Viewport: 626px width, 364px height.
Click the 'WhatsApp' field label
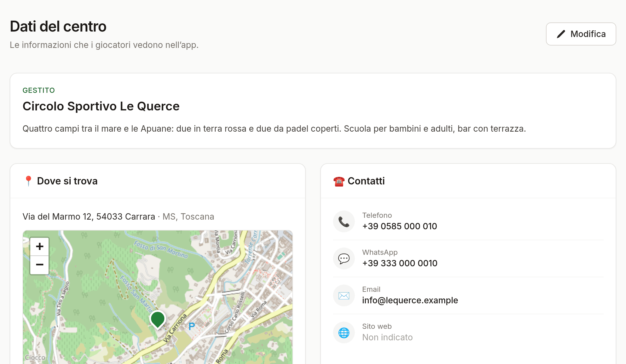coord(380,252)
